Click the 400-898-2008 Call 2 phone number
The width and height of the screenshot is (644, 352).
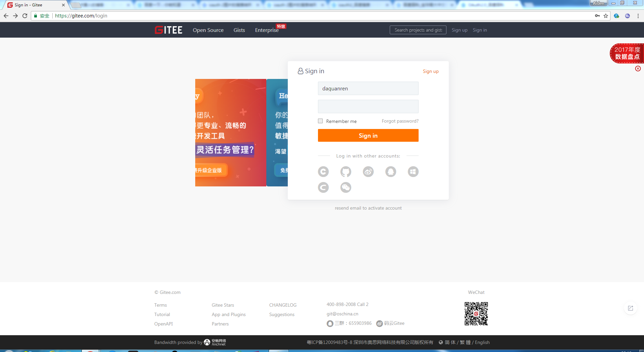(347, 304)
